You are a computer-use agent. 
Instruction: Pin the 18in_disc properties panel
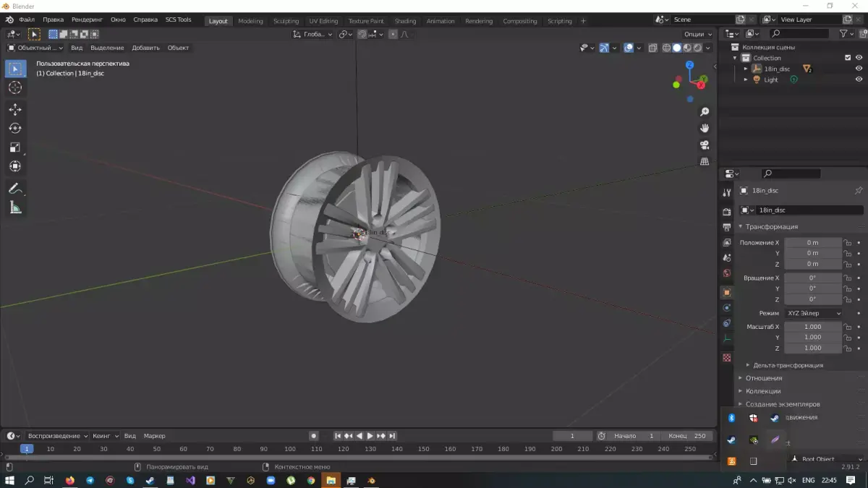[859, 191]
